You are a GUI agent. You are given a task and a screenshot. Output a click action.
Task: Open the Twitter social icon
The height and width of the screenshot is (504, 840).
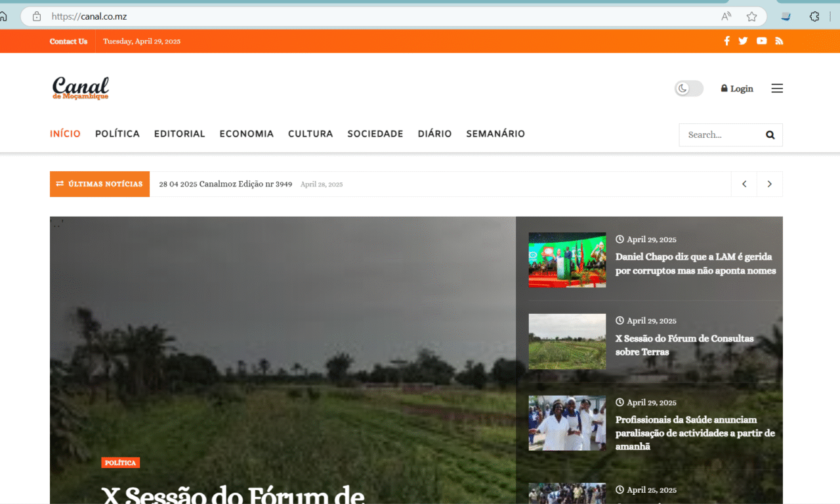[x=743, y=41]
